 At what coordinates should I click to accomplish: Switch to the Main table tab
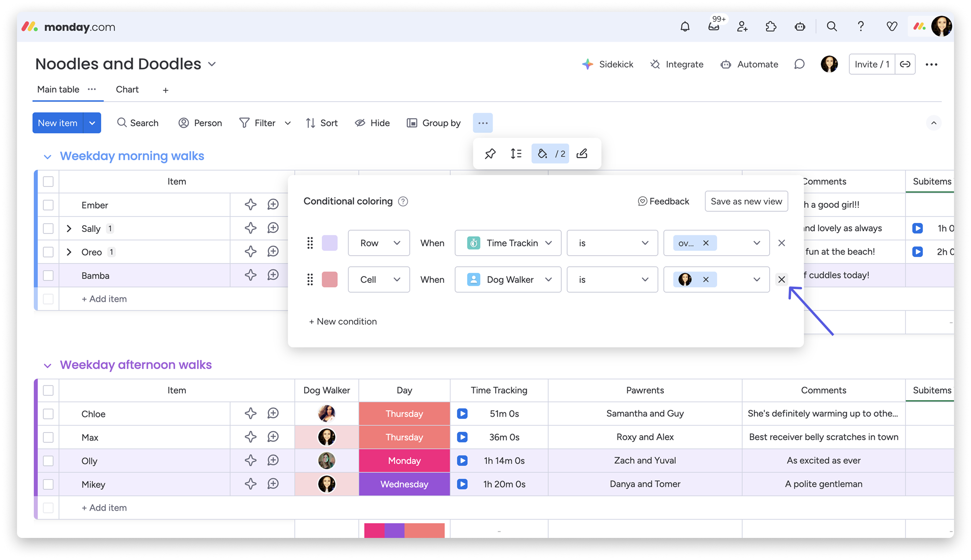pyautogui.click(x=58, y=89)
